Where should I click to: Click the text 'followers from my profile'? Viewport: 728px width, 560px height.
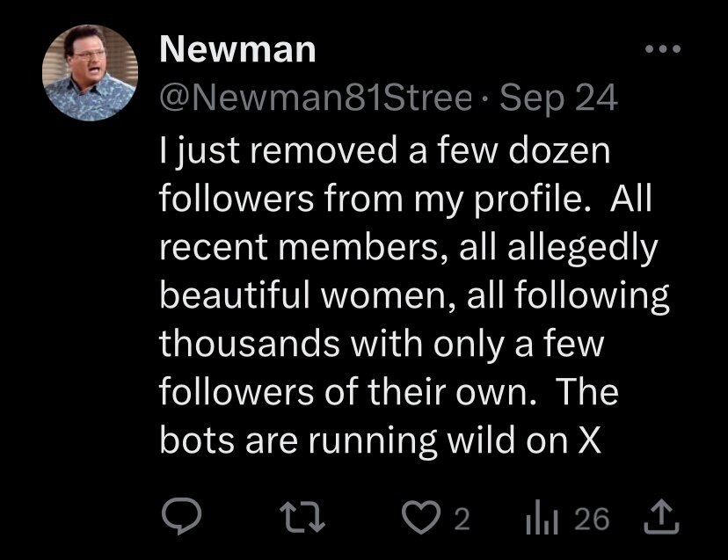point(363,202)
